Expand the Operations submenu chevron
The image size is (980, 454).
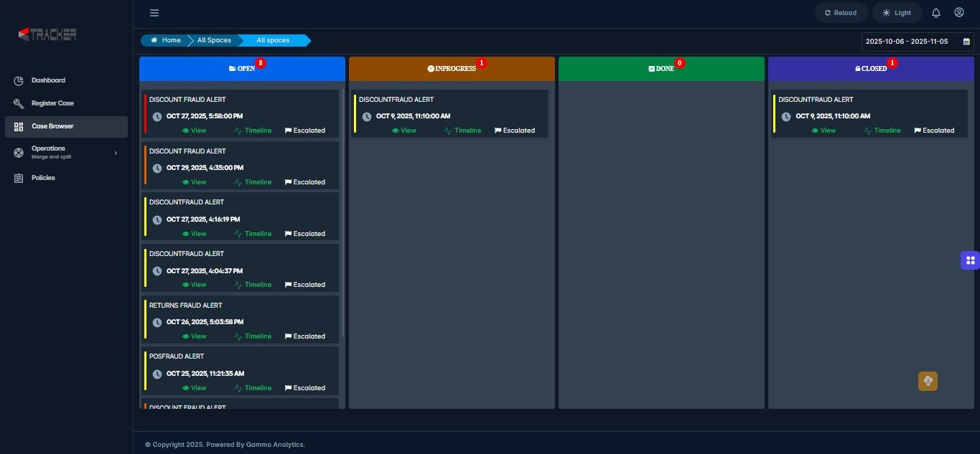pyautogui.click(x=116, y=152)
